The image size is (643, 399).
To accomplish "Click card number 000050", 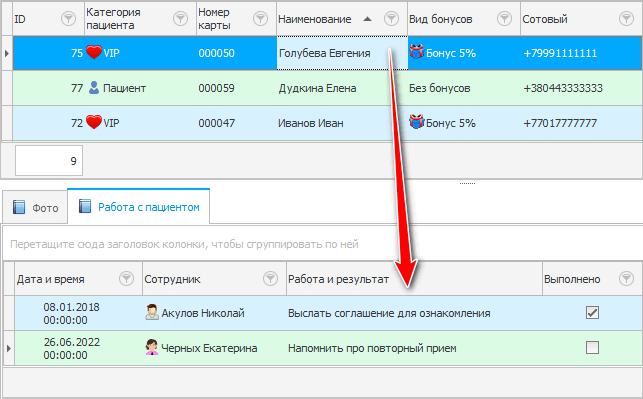I will click(217, 53).
